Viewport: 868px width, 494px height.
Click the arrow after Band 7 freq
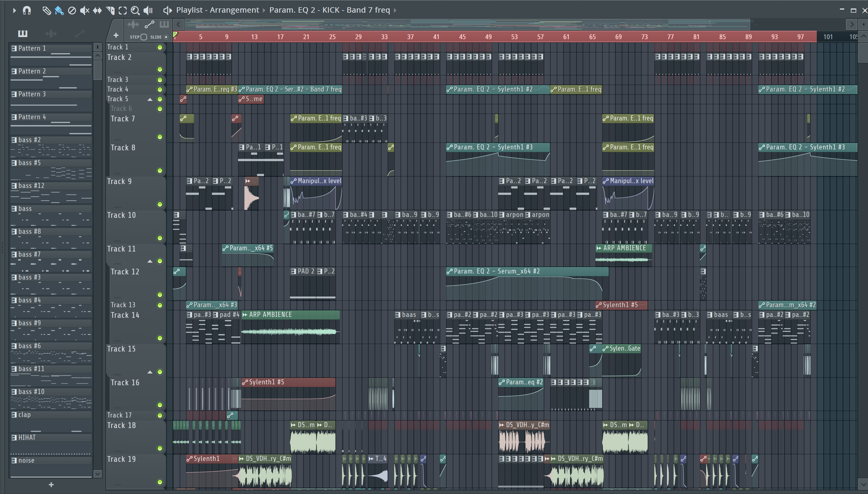click(x=395, y=10)
